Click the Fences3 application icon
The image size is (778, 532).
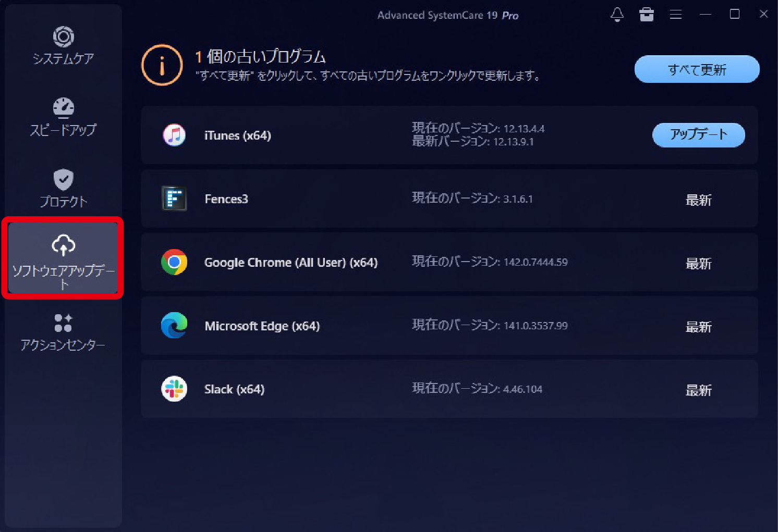[x=174, y=199]
